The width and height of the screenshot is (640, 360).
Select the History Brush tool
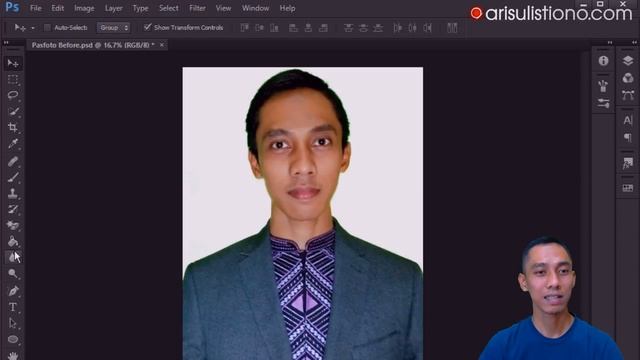pos(13,209)
